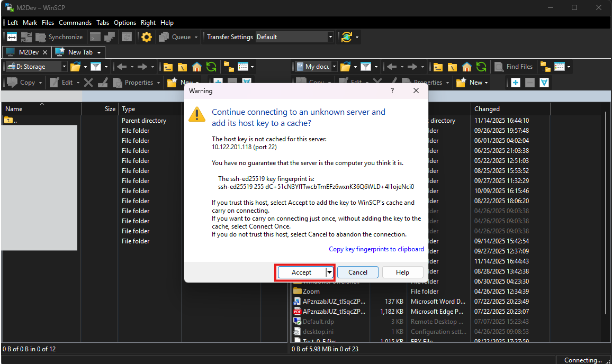The height and width of the screenshot is (364, 612).
Task: Click the left panel filter icon
Action: [x=95, y=67]
